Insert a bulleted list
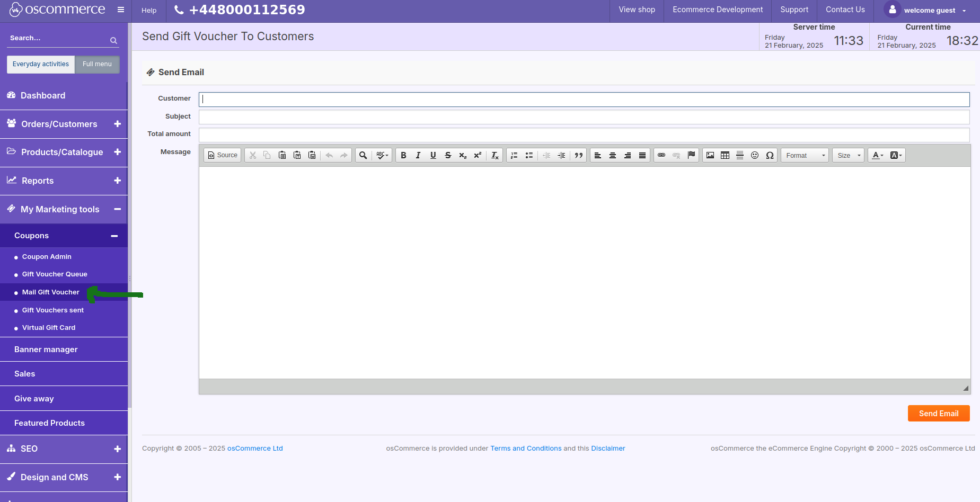 click(x=529, y=155)
